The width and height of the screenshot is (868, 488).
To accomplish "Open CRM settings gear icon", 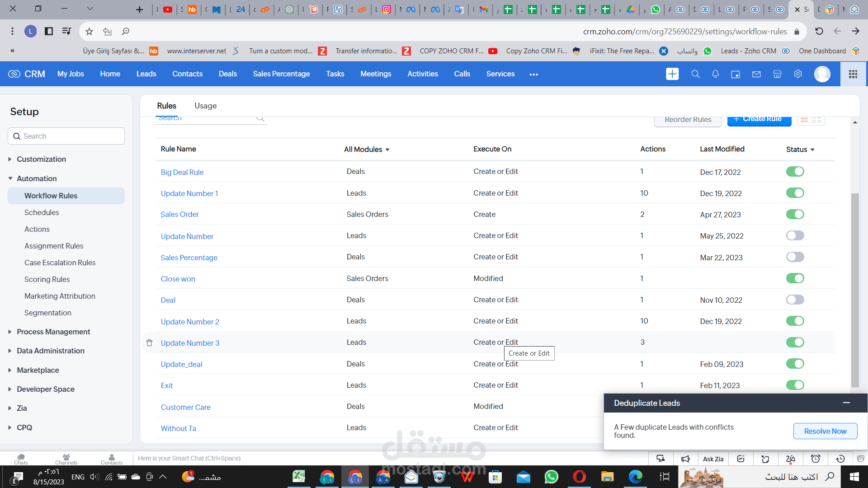I will (798, 74).
